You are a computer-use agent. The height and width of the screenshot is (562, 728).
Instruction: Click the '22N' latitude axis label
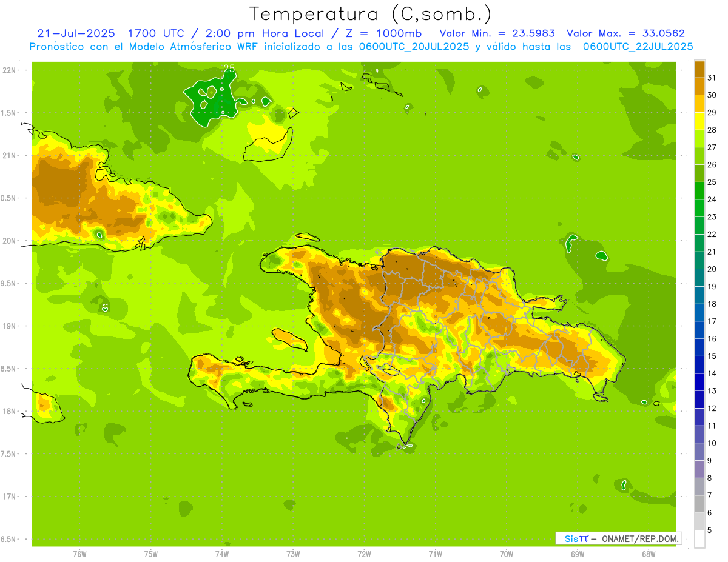click(x=10, y=70)
